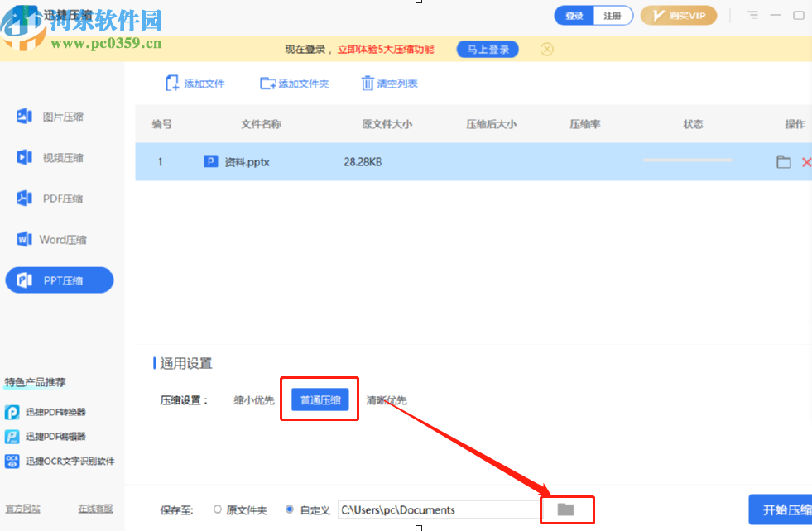
Task: Open the 官方网站 link
Action: coord(22,508)
